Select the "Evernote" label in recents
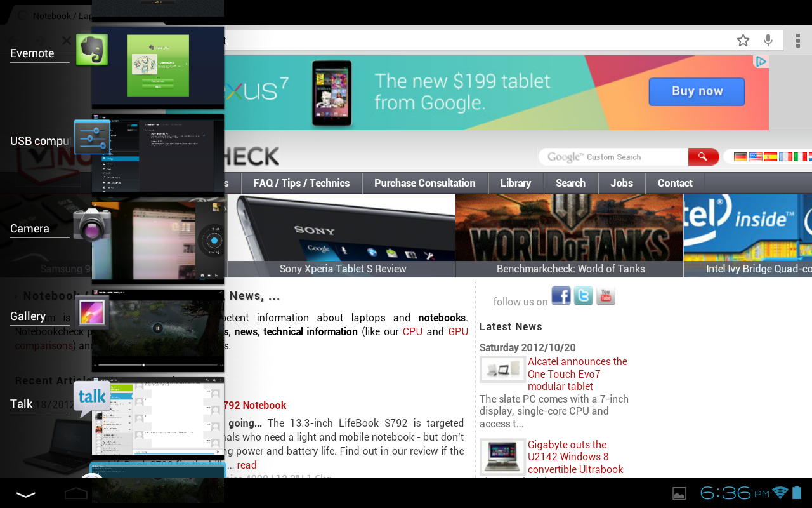The image size is (812, 508). [x=32, y=53]
